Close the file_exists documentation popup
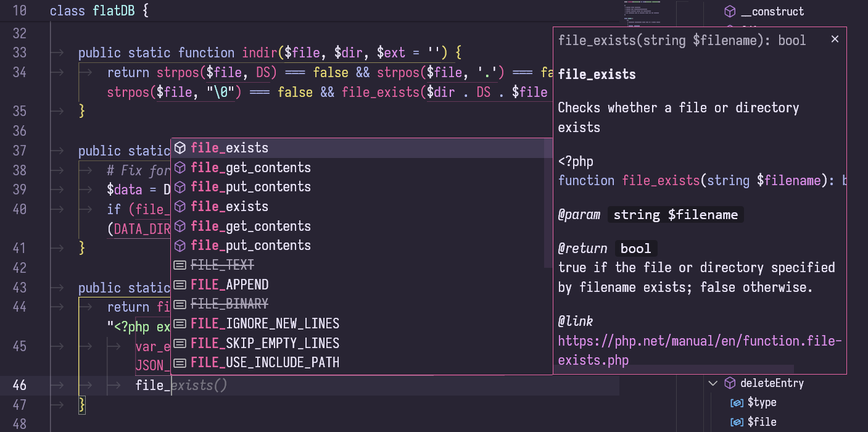Image resolution: width=868 pixels, height=432 pixels. [835, 38]
